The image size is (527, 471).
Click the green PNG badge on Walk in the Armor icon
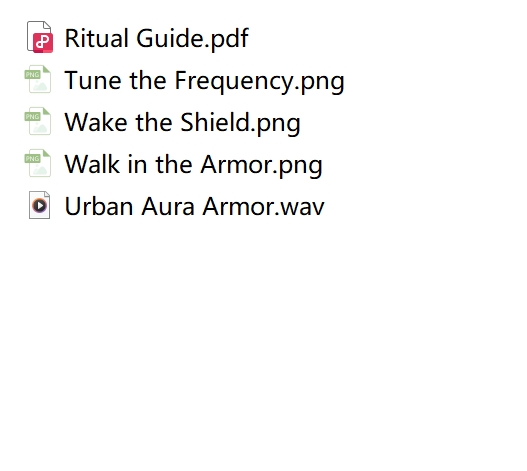click(x=33, y=159)
